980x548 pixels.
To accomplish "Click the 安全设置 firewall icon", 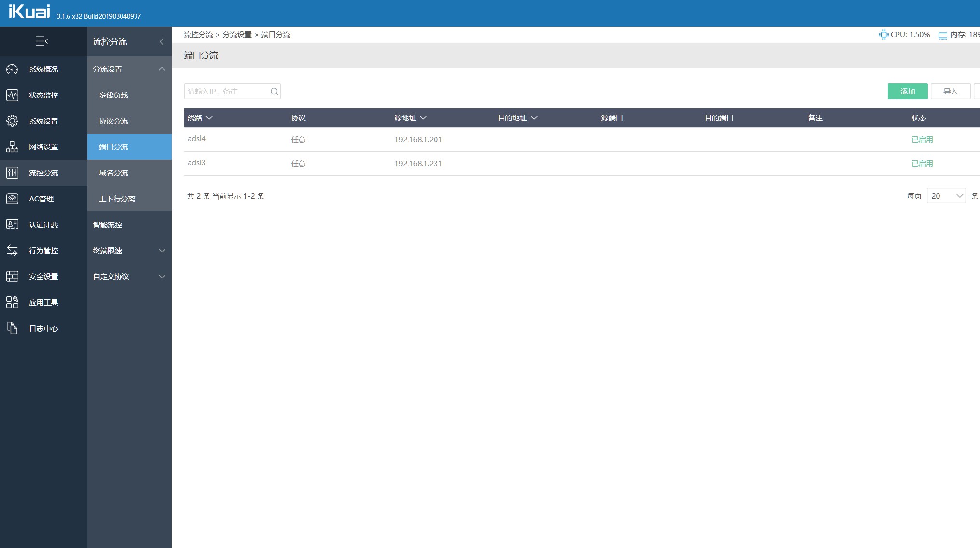I will click(13, 277).
